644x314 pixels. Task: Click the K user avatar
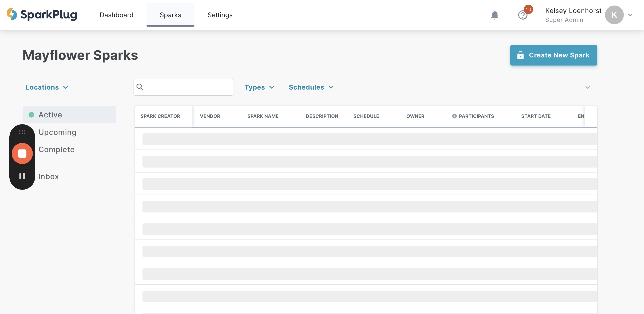point(614,15)
